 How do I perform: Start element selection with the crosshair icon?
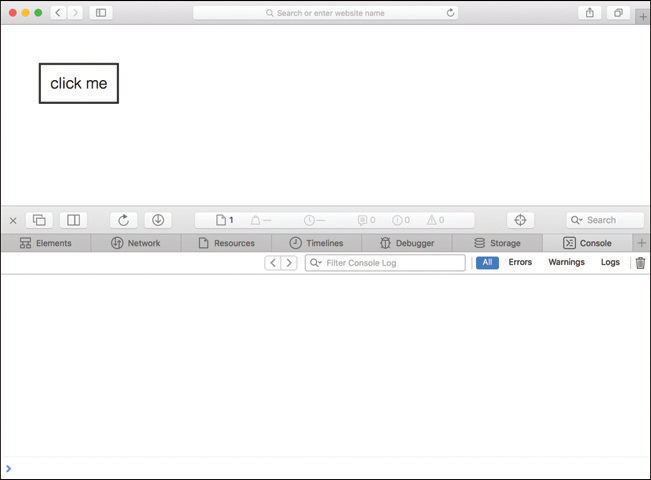[x=520, y=220]
